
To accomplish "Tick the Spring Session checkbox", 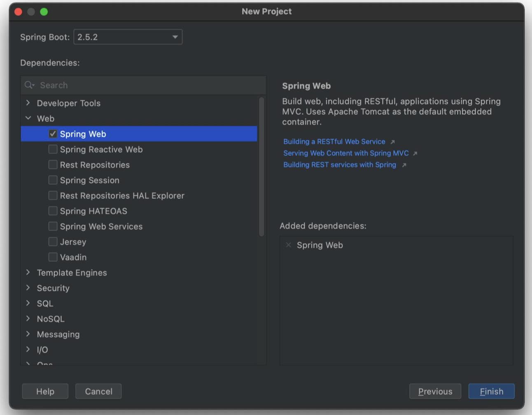I will click(53, 180).
